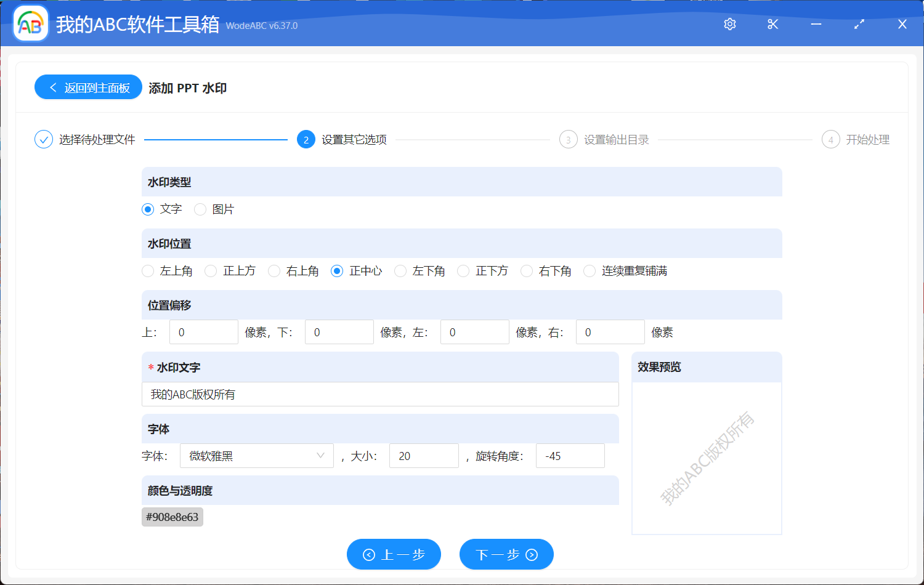Click 返回到主面板 to go back
Image resolution: width=924 pixels, height=585 pixels.
click(x=88, y=87)
